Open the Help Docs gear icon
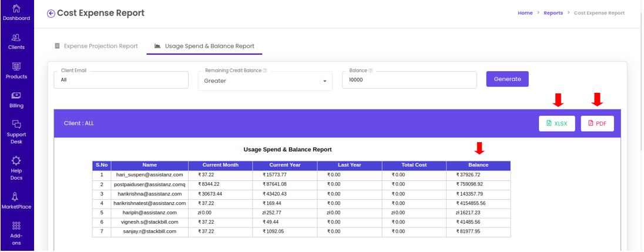The width and height of the screenshot is (644, 252). click(x=16, y=160)
